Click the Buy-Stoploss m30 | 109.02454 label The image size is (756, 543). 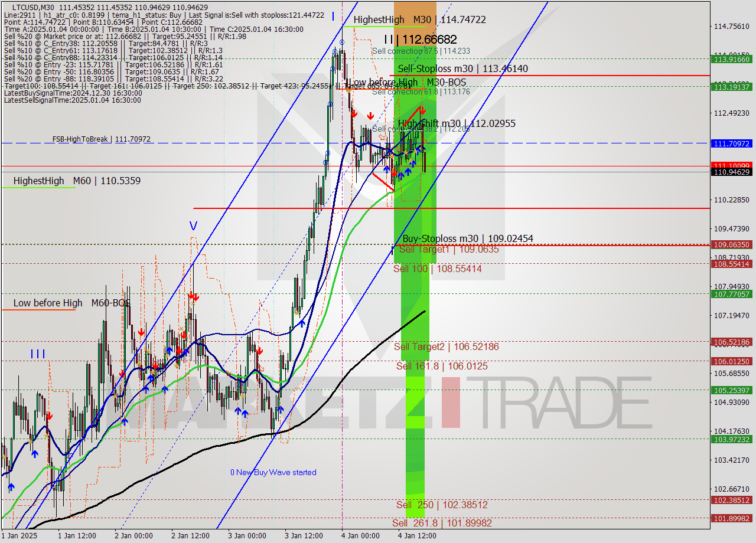coord(468,238)
